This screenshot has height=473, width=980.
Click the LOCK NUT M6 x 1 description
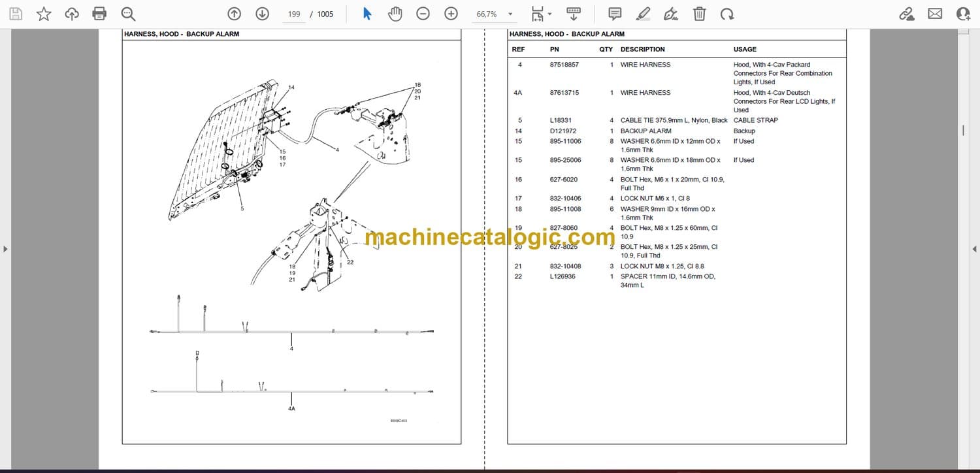[655, 199]
